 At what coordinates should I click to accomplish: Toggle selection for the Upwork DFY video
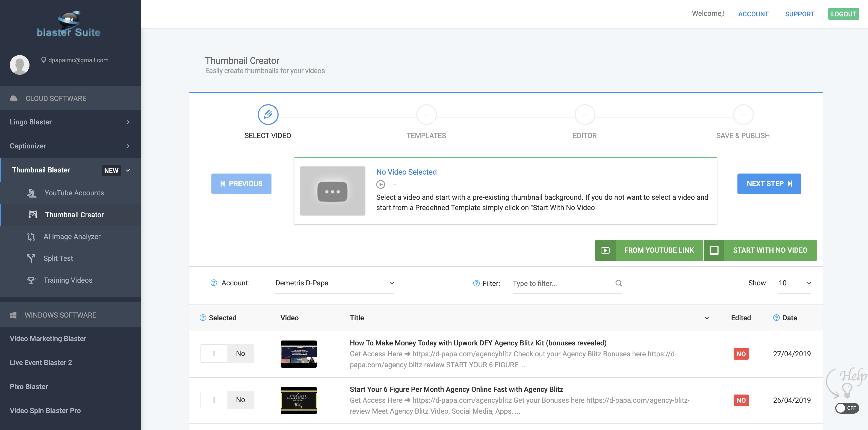(x=227, y=353)
